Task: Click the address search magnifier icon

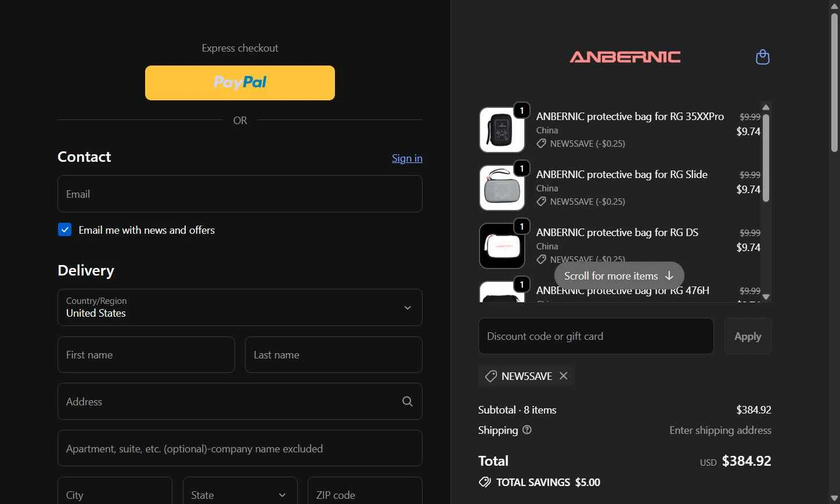Action: (408, 401)
